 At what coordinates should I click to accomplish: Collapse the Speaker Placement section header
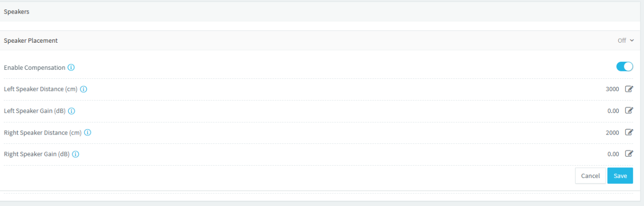click(322, 40)
